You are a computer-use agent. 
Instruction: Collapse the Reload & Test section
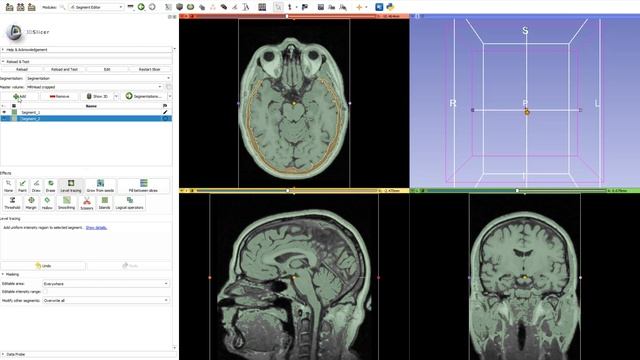coord(86,62)
